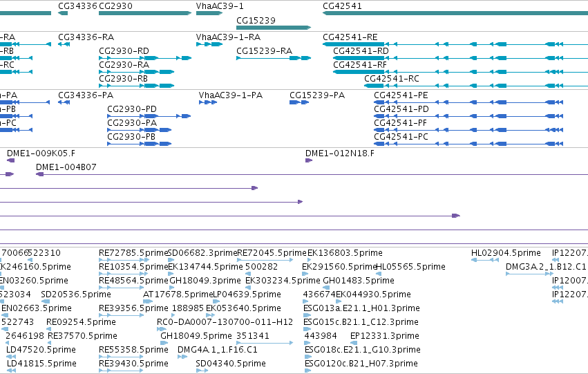Click EST GH18049.3prime
Image resolution: width=588 pixels, height=374 pixels.
click(205, 281)
